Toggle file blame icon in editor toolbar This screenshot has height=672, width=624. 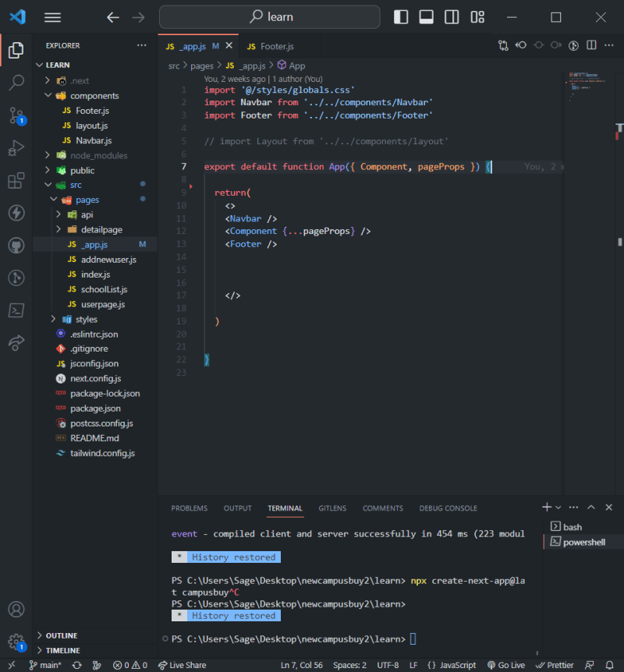[574, 46]
